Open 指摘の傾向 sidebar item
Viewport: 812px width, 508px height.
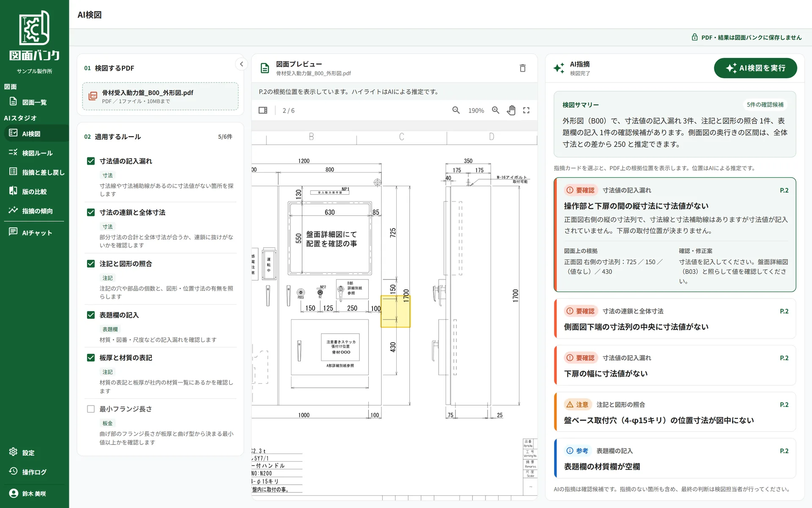tap(34, 211)
